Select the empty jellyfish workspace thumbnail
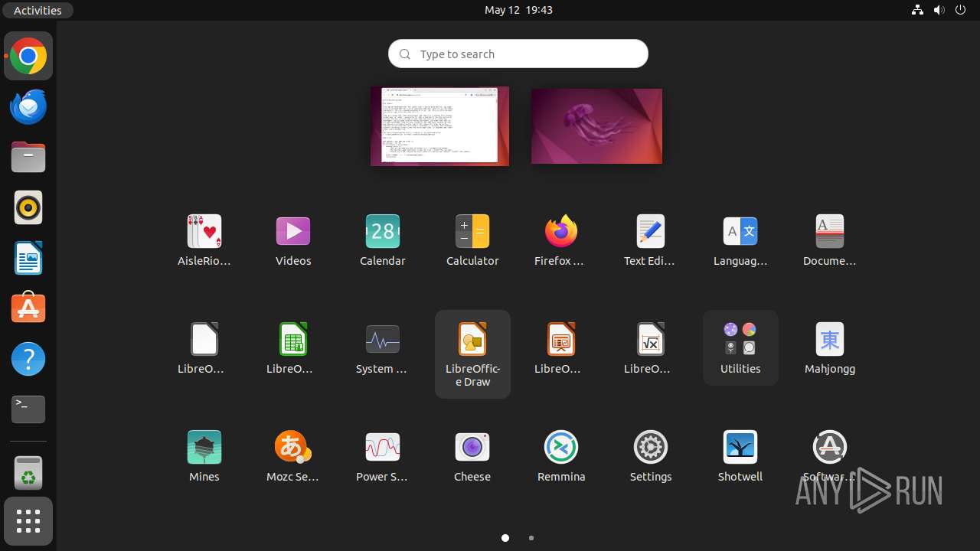Screen dimensions: 980x551 (596, 126)
